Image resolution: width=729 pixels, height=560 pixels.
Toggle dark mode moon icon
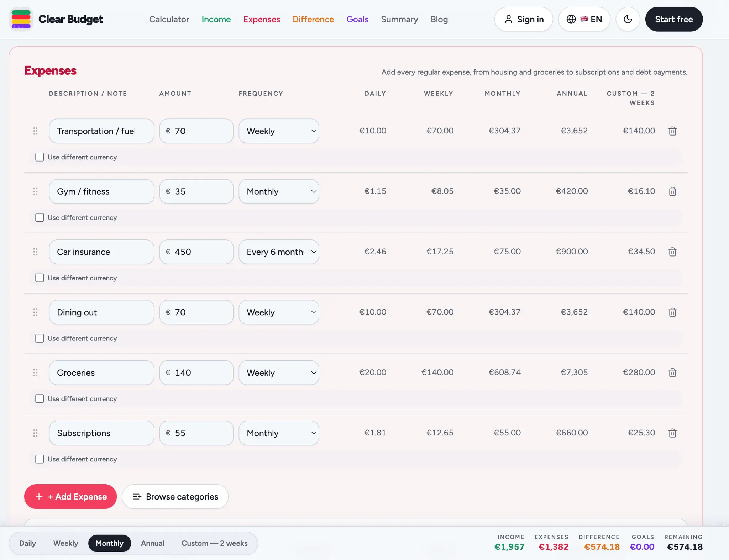(x=628, y=19)
